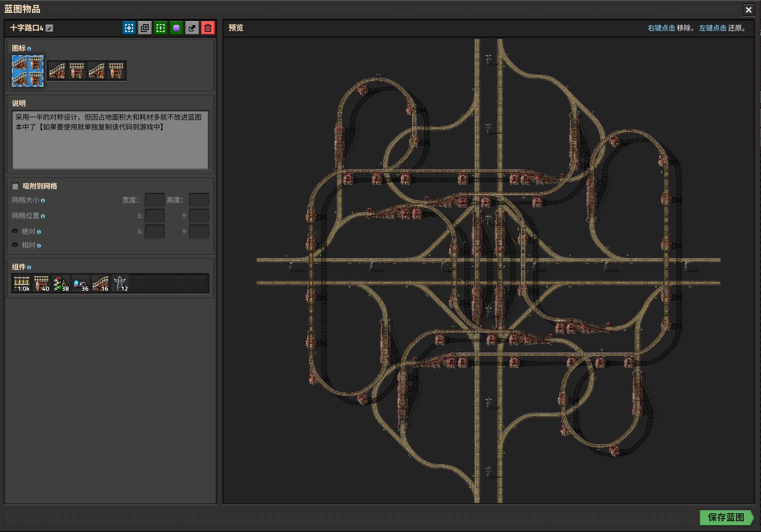Click the rail ramp component showing 16

[100, 284]
